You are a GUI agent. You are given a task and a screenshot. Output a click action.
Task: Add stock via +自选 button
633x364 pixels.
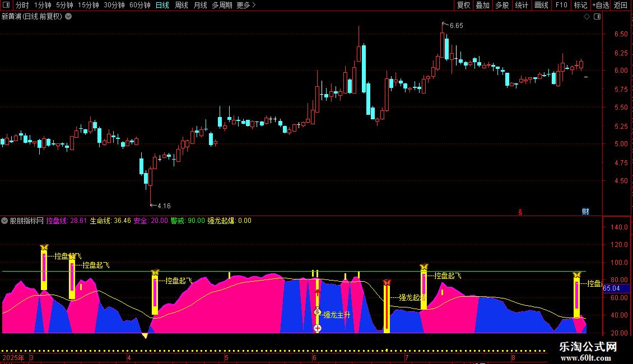[601, 5]
